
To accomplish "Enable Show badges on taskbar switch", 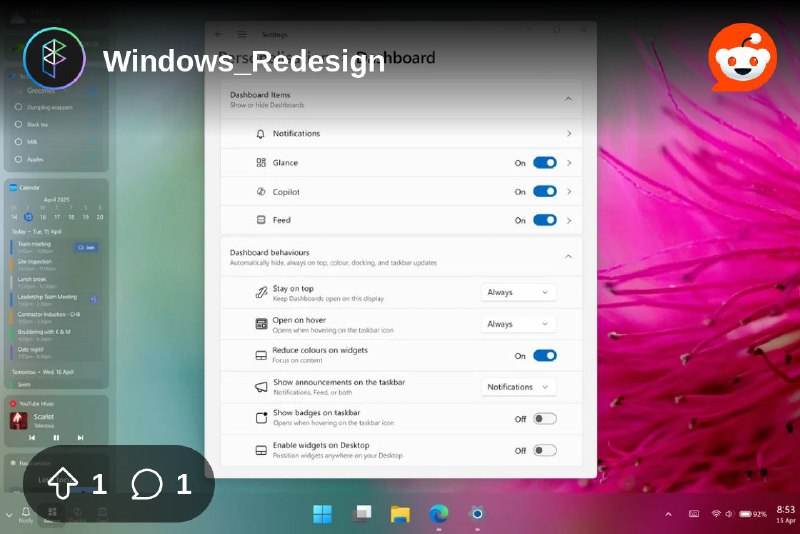I will click(545, 419).
